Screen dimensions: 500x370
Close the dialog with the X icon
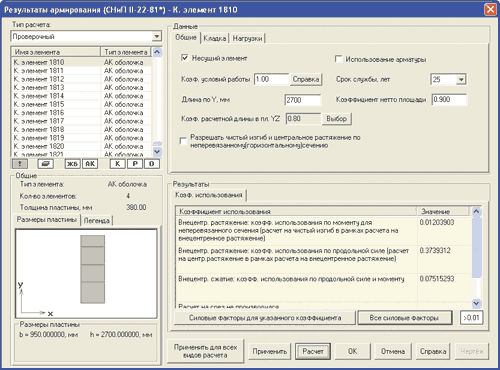490,9
